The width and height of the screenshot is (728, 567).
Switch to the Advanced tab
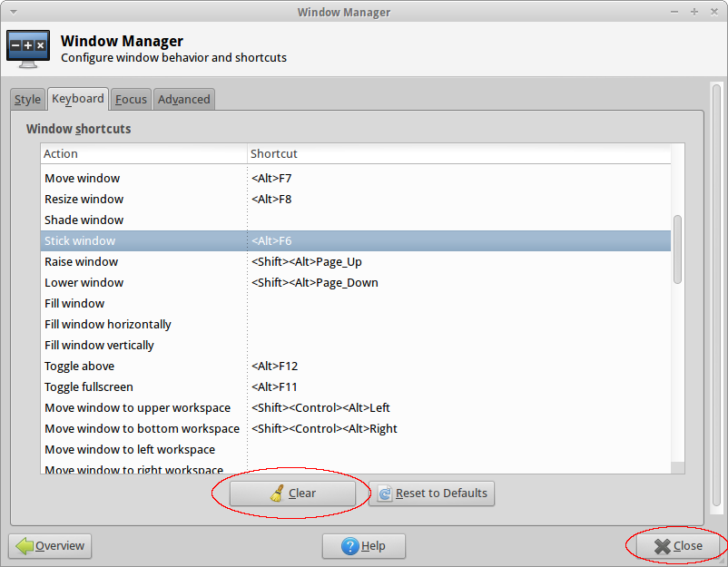tap(183, 100)
